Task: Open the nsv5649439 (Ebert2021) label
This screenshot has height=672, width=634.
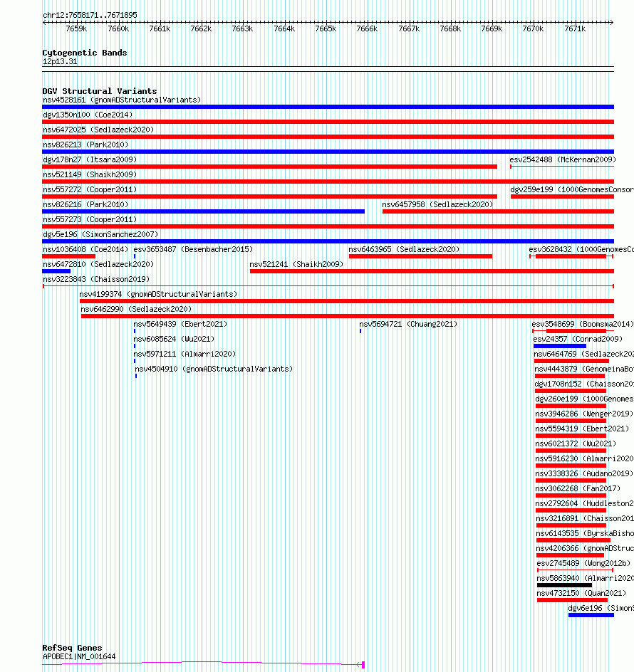Action: tap(181, 325)
